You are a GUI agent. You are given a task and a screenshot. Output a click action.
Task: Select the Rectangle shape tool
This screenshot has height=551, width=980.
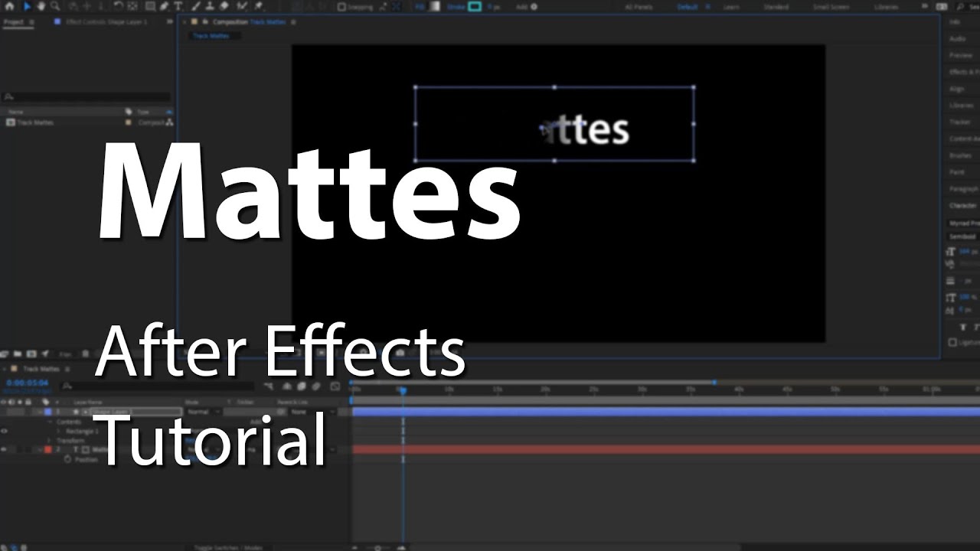150,6
